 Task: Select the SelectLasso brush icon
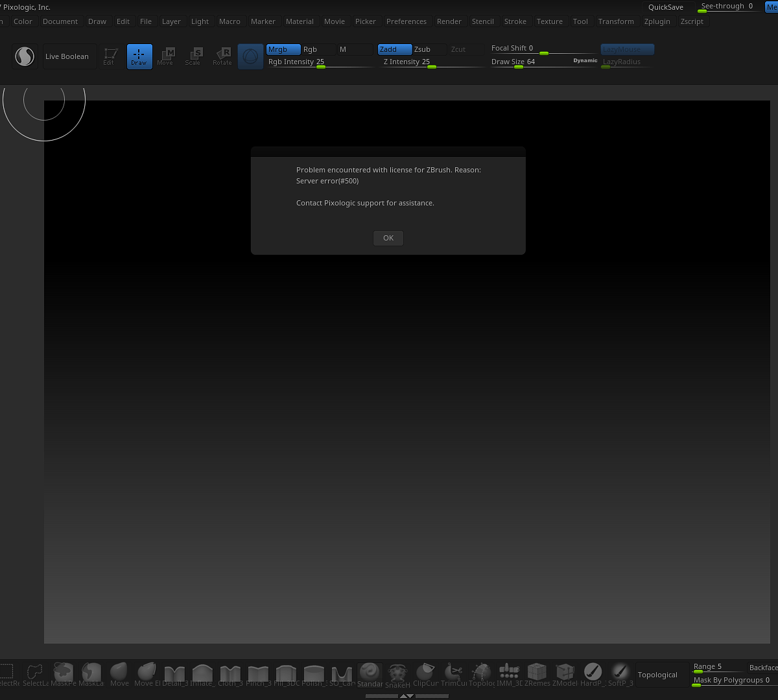35,674
